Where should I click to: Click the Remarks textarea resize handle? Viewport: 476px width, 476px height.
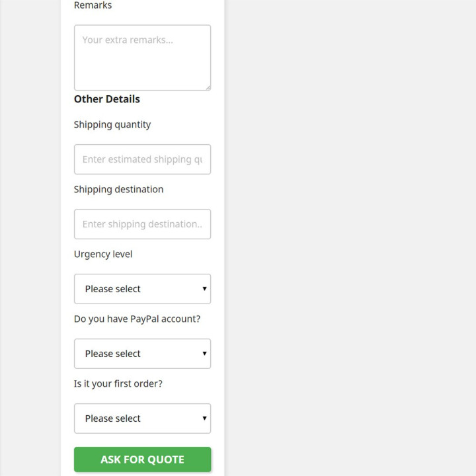tap(208, 88)
